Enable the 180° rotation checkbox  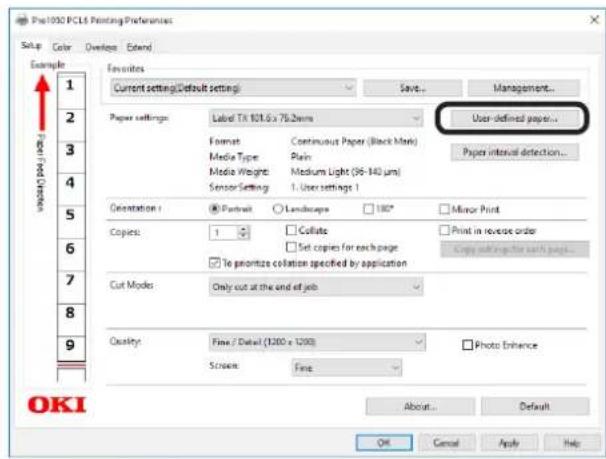[368, 208]
